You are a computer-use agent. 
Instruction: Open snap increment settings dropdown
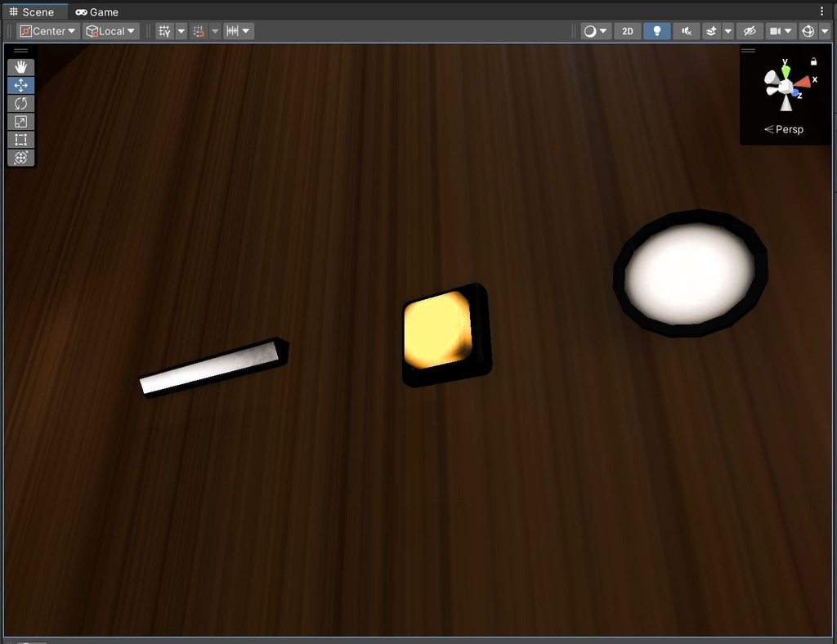pyautogui.click(x=246, y=31)
